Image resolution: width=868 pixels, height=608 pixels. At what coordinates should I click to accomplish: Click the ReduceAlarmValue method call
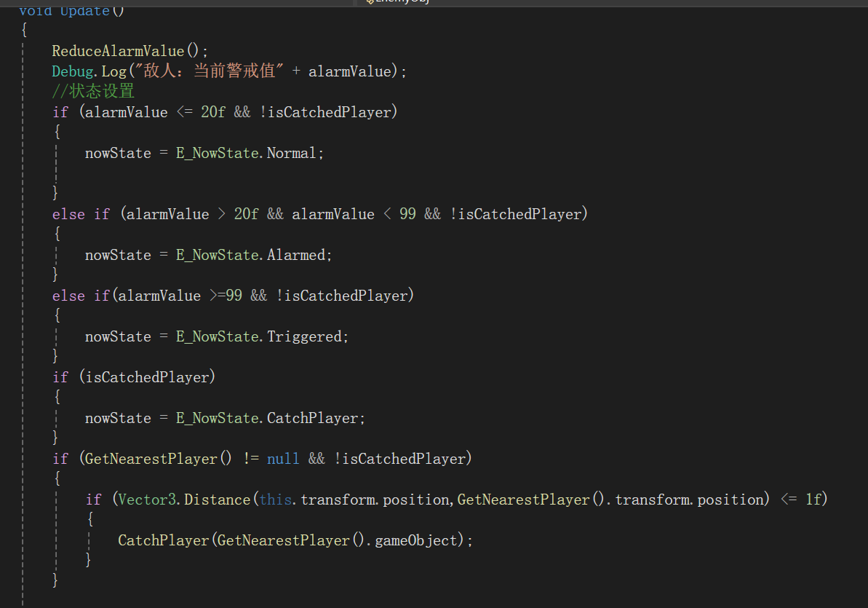[119, 51]
